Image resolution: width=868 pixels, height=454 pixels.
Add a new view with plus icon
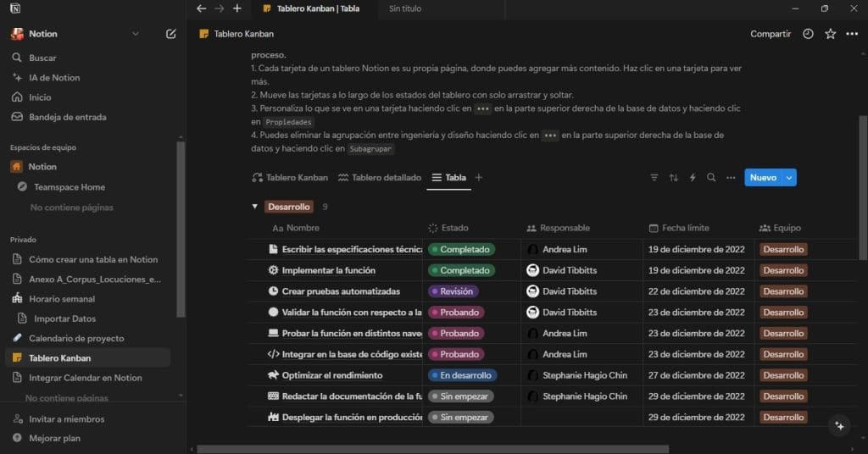(479, 178)
